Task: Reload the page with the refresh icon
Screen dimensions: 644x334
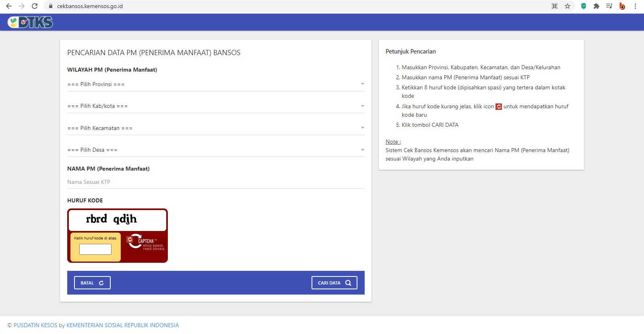Action: pyautogui.click(x=35, y=6)
